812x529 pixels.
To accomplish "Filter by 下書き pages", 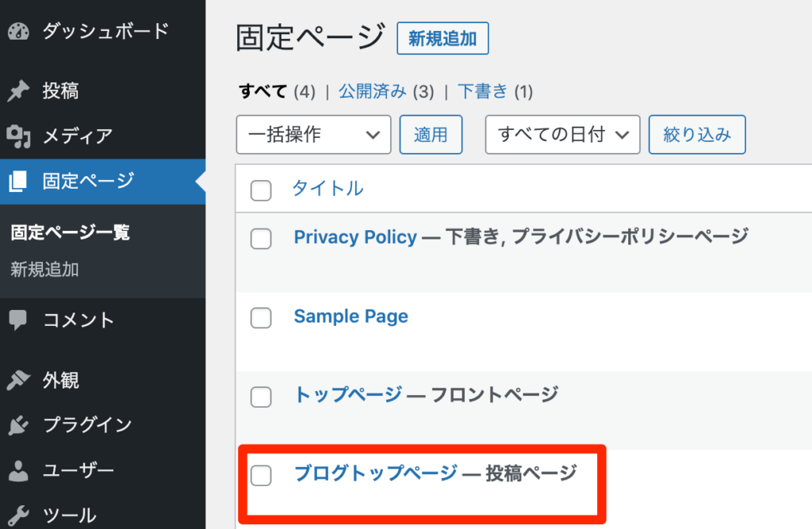I will click(x=483, y=92).
